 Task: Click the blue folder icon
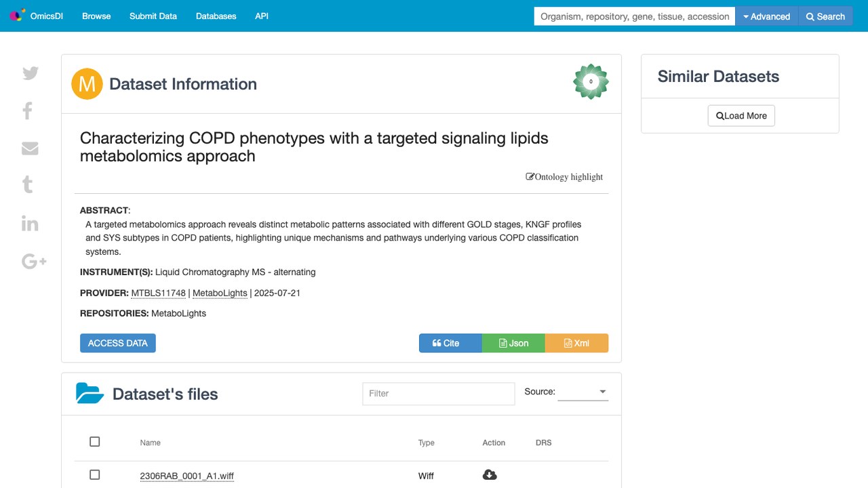coord(90,394)
